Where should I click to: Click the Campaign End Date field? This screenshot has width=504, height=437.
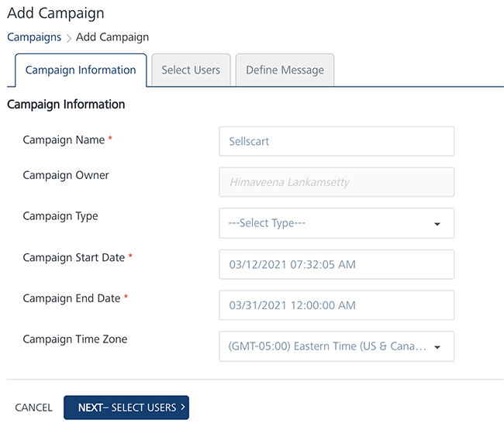(x=337, y=305)
